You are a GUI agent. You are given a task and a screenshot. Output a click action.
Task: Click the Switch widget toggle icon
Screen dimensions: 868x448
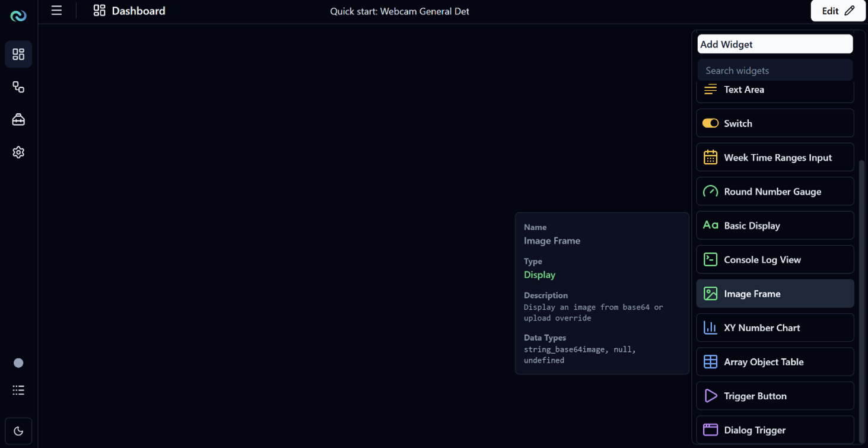click(x=710, y=123)
